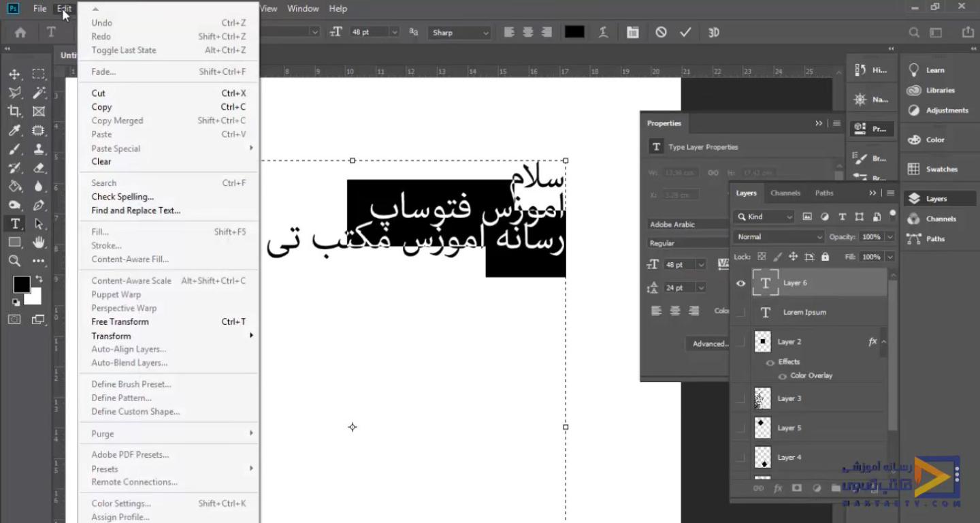The image size is (980, 523).
Task: Toggle visibility of Layer 2 Effects
Action: [x=770, y=362]
